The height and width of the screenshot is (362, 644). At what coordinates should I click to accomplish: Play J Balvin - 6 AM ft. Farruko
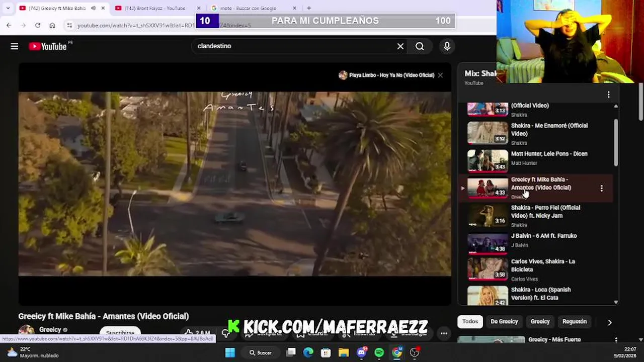pos(544,236)
